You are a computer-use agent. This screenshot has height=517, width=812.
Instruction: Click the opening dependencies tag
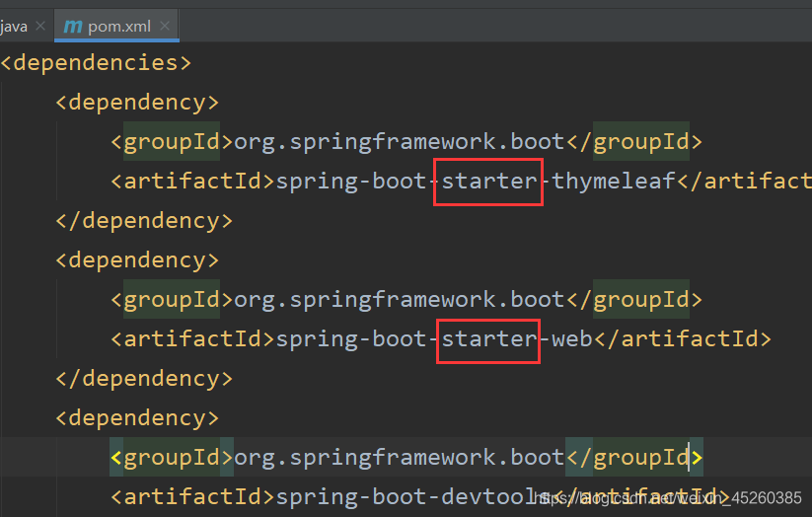point(96,63)
